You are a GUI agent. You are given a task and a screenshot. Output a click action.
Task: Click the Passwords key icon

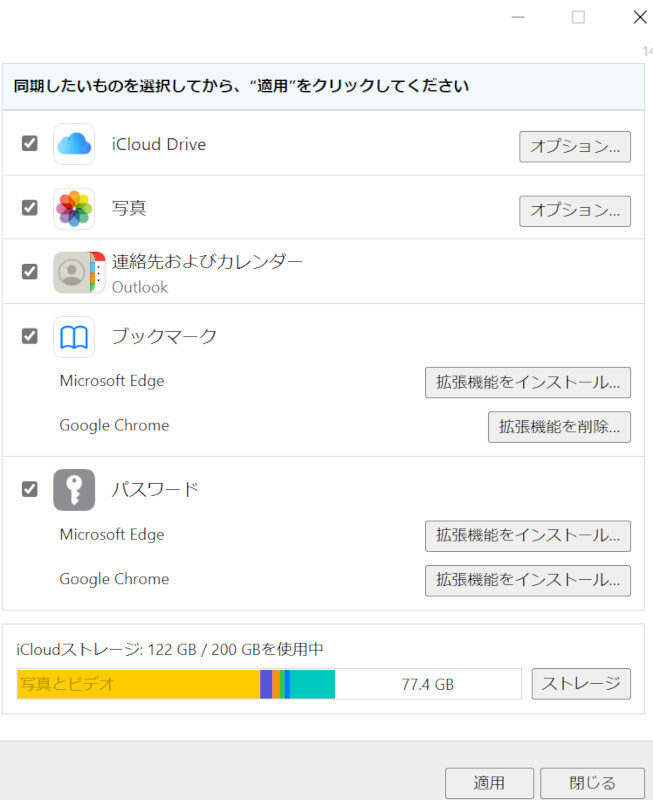(74, 490)
